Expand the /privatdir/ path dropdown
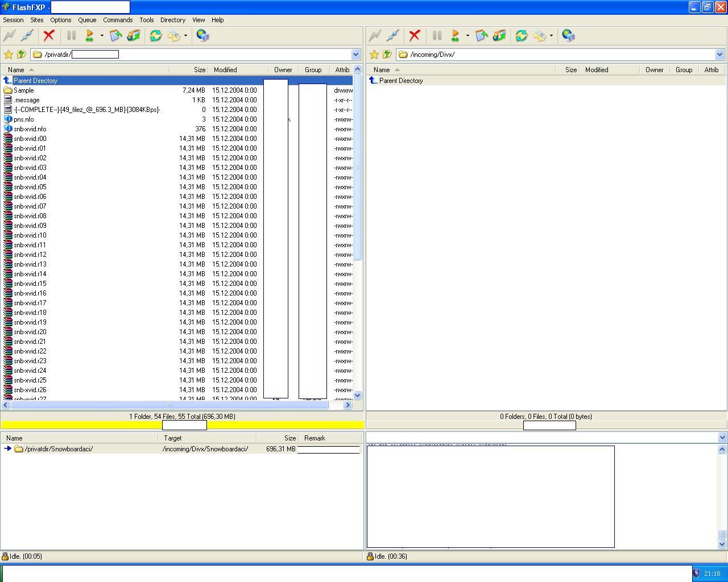 [356, 55]
